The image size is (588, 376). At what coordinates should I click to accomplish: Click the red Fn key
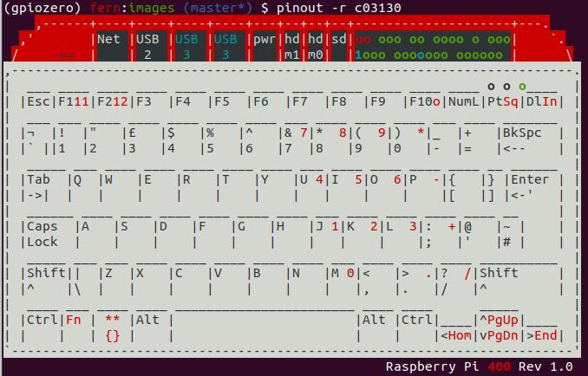pos(74,321)
